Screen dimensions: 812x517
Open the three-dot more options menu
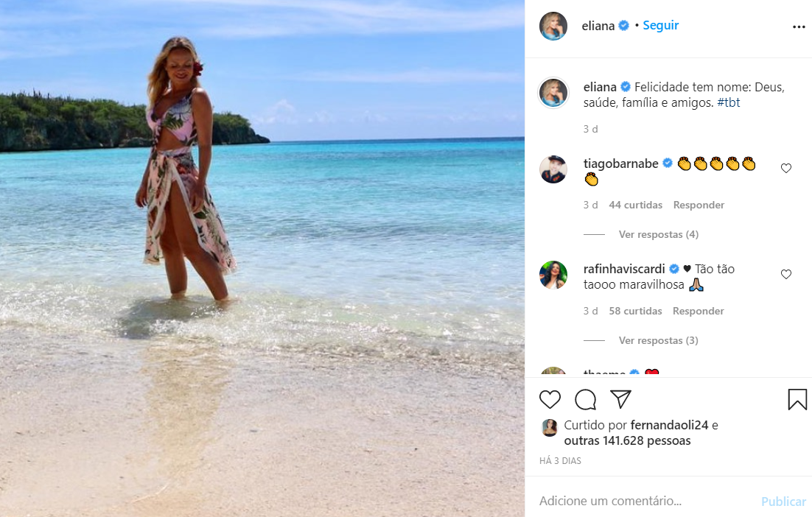(x=799, y=27)
